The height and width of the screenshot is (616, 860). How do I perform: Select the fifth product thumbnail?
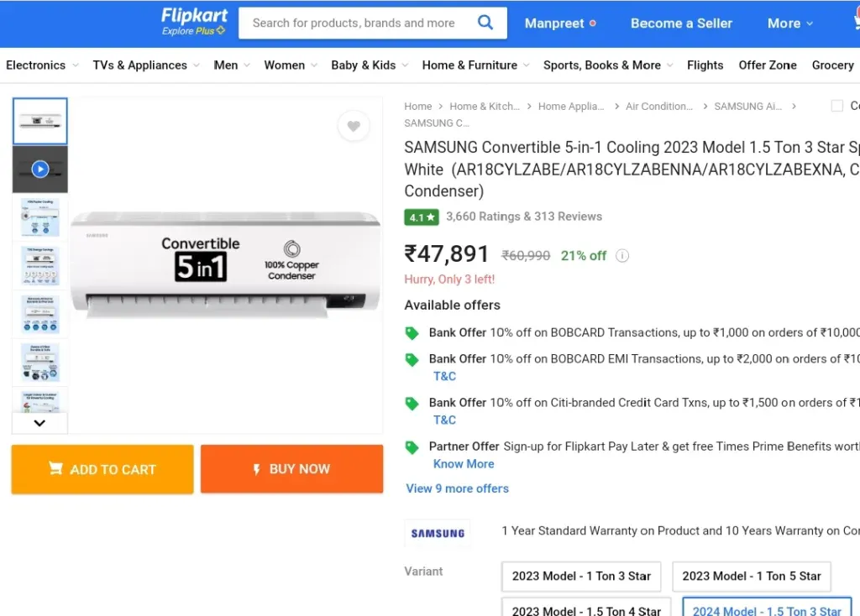pos(40,314)
